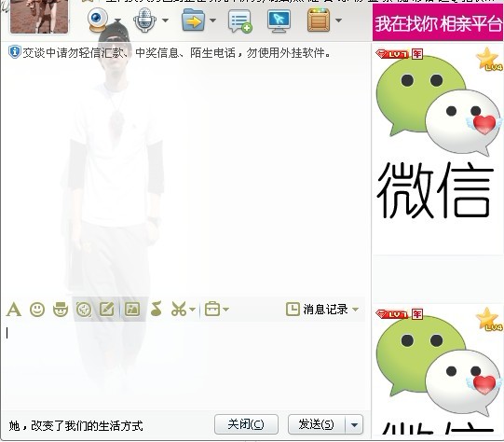Start a video call with webcam icon
Image resolution: width=504 pixels, height=442 pixels.
98,20
